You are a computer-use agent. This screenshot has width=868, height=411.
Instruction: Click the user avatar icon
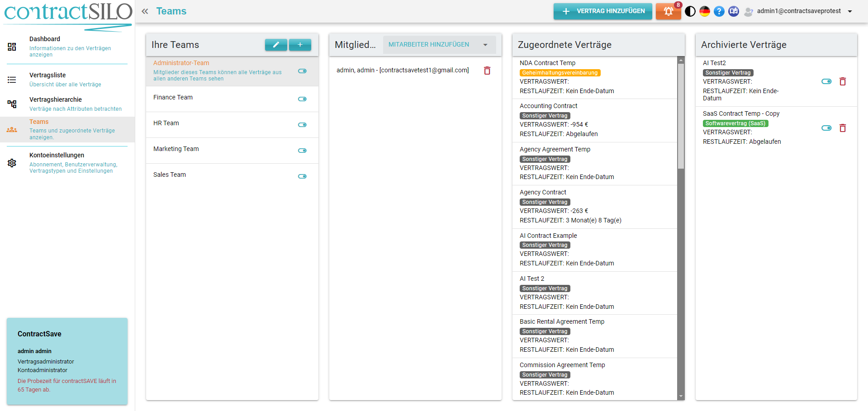click(749, 11)
